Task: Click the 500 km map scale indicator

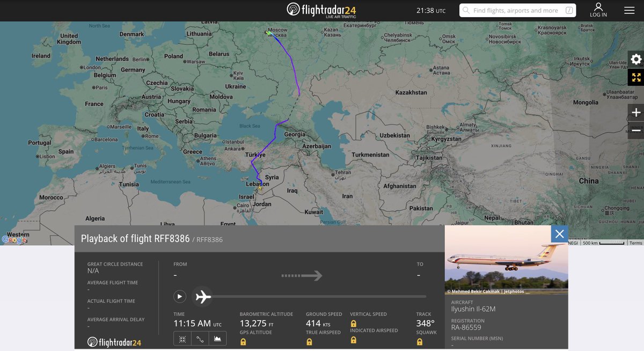Action: [x=603, y=243]
